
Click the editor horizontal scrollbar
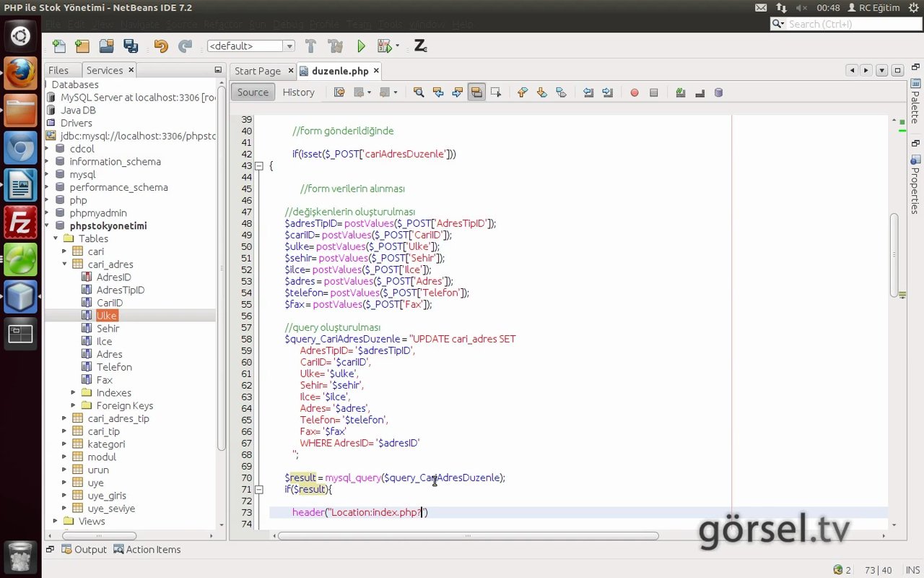tap(468, 536)
